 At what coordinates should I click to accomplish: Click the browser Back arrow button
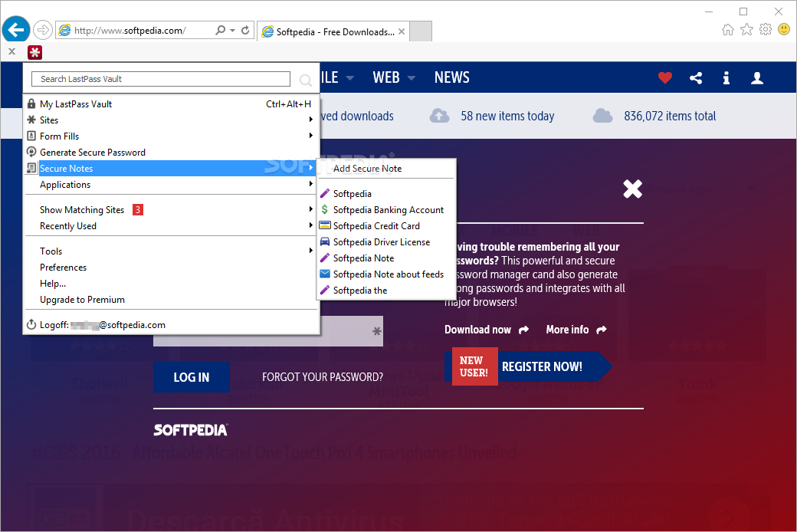[16, 31]
